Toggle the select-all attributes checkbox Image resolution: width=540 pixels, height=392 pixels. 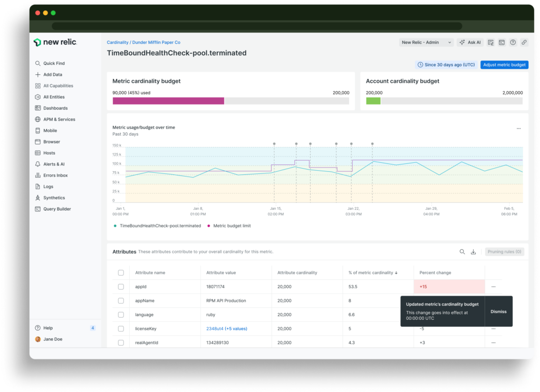click(x=121, y=272)
